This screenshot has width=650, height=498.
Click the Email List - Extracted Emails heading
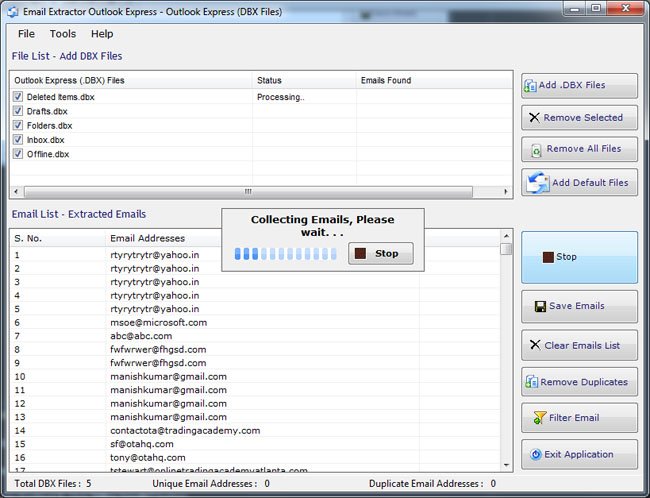79,214
